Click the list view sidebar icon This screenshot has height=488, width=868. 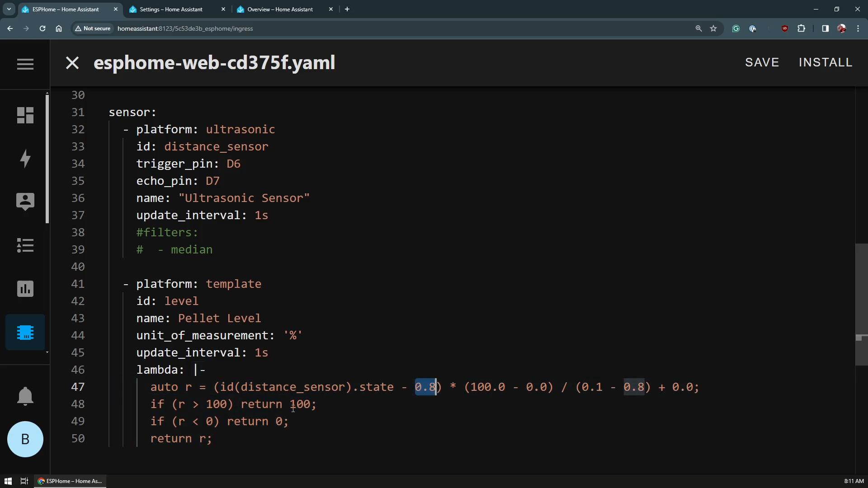pyautogui.click(x=24, y=245)
